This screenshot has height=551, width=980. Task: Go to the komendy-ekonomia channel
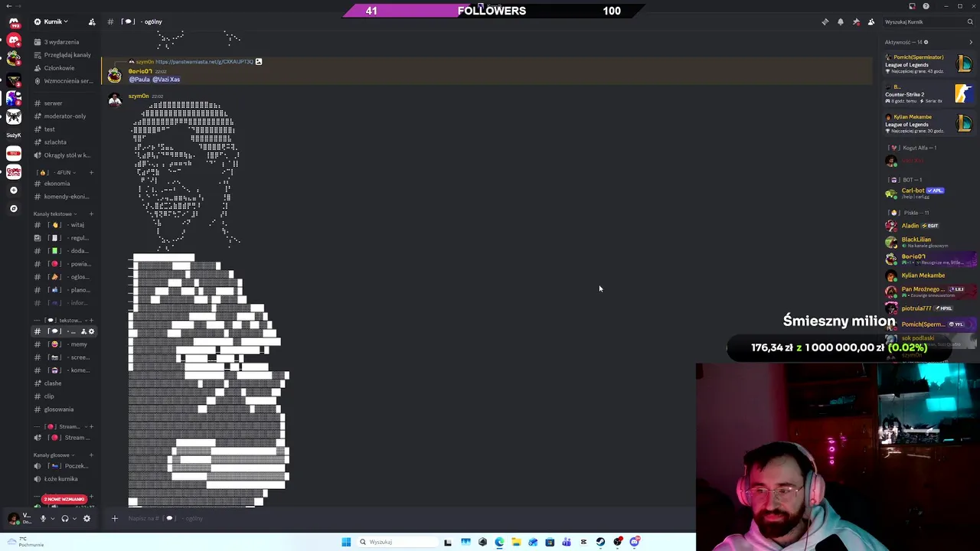pyautogui.click(x=63, y=197)
